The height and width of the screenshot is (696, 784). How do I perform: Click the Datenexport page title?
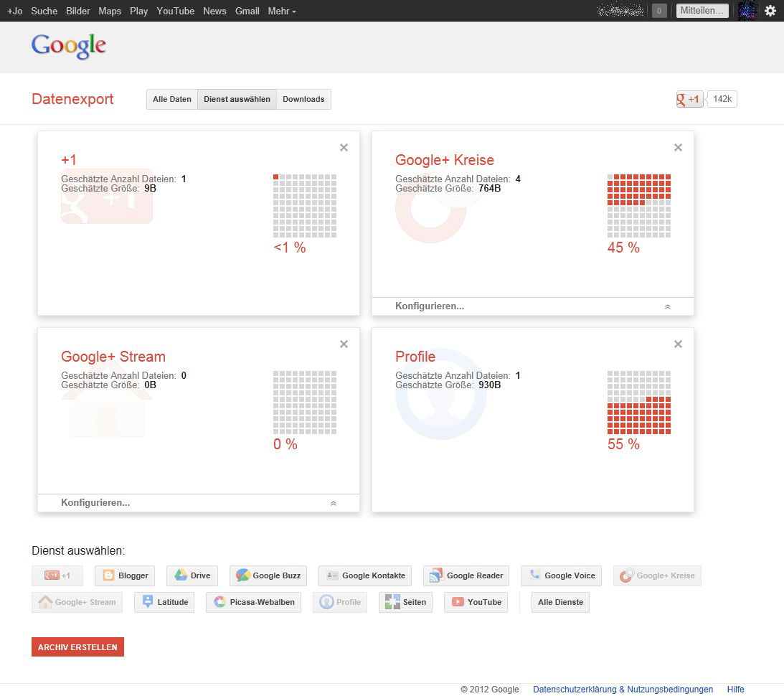(x=72, y=99)
